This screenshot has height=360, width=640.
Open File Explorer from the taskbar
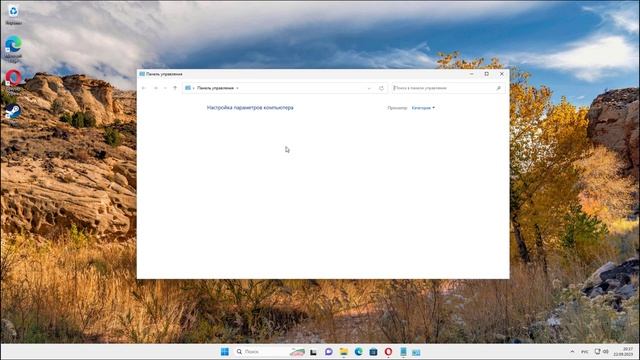point(344,352)
